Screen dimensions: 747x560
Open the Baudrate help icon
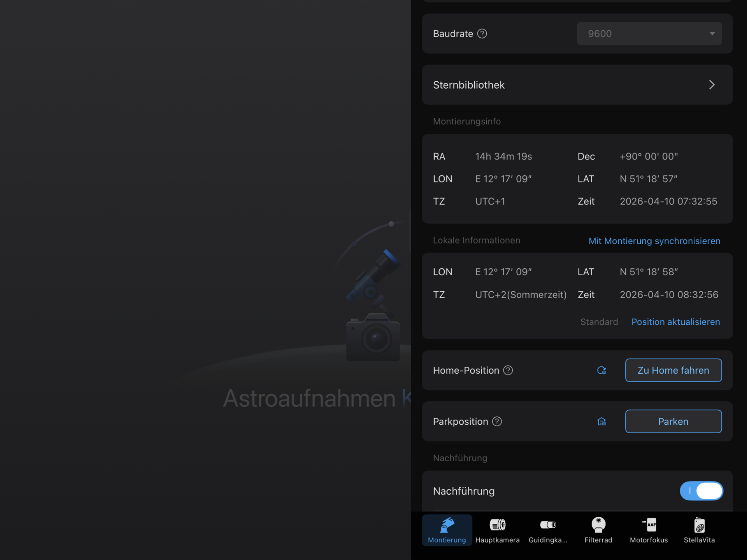482,34
